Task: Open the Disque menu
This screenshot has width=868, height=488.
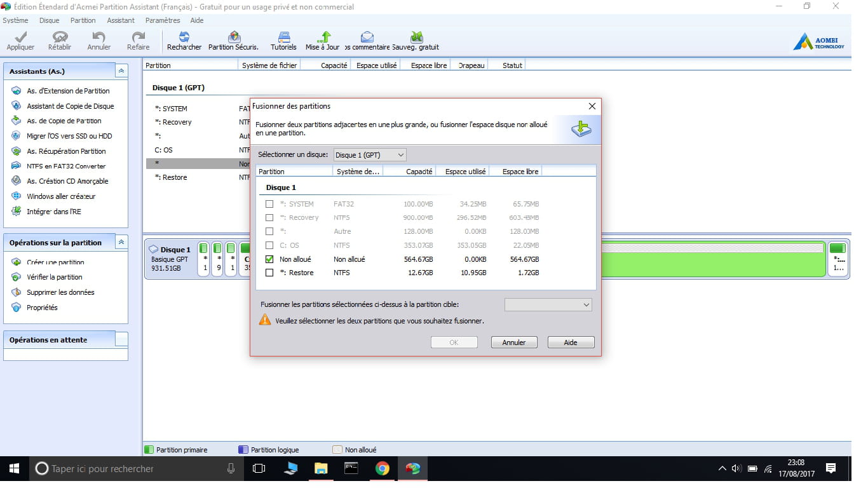Action: click(x=49, y=20)
